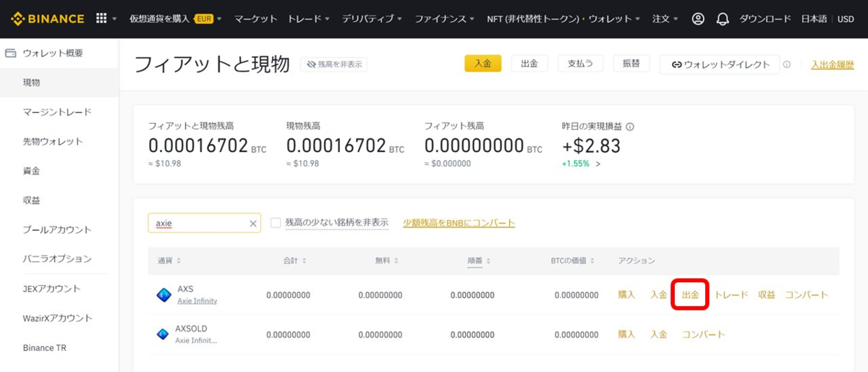Click 入金 in the AXSOLD row
The height and width of the screenshot is (372, 868).
click(658, 334)
